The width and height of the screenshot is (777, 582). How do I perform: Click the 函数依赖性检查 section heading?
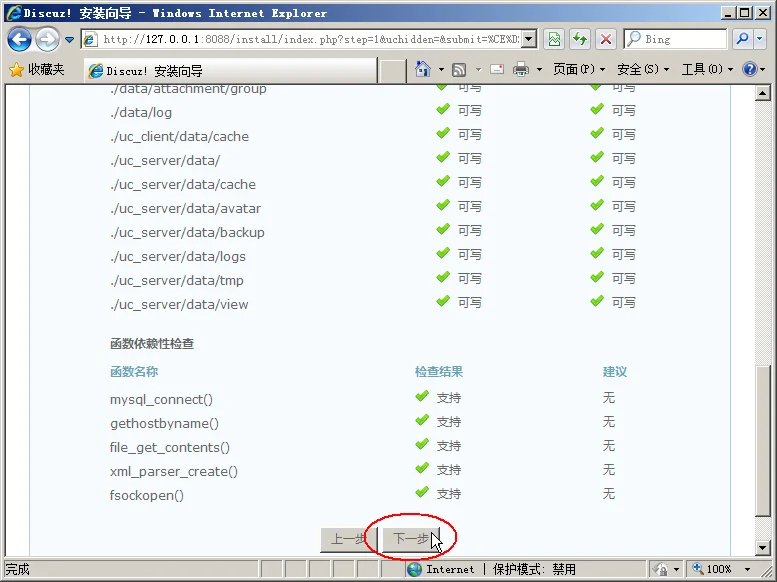(152, 344)
